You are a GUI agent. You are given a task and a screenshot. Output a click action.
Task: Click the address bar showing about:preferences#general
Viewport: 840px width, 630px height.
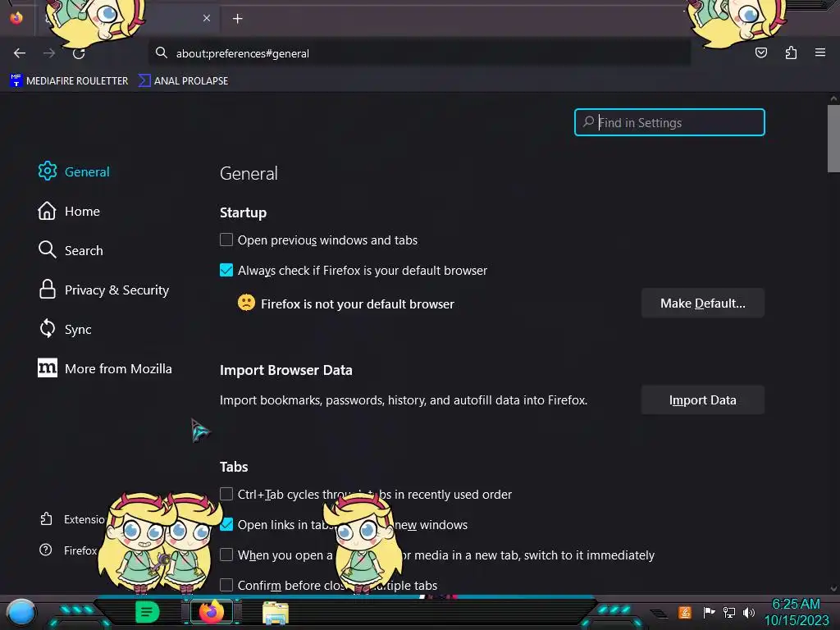(419, 53)
